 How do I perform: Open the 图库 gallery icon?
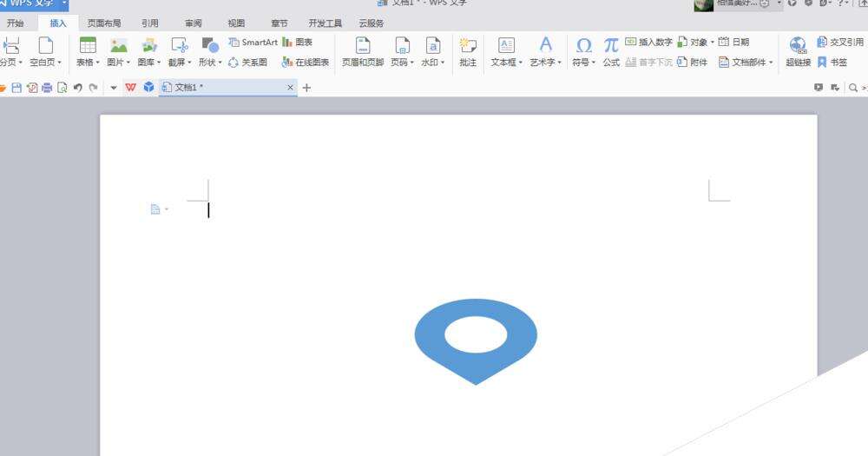149,45
